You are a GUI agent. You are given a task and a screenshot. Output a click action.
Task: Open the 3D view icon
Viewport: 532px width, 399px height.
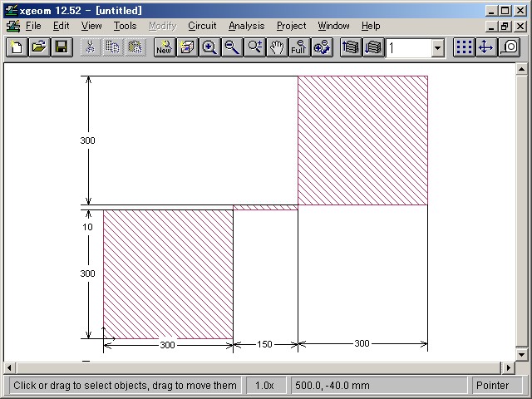coord(187,47)
